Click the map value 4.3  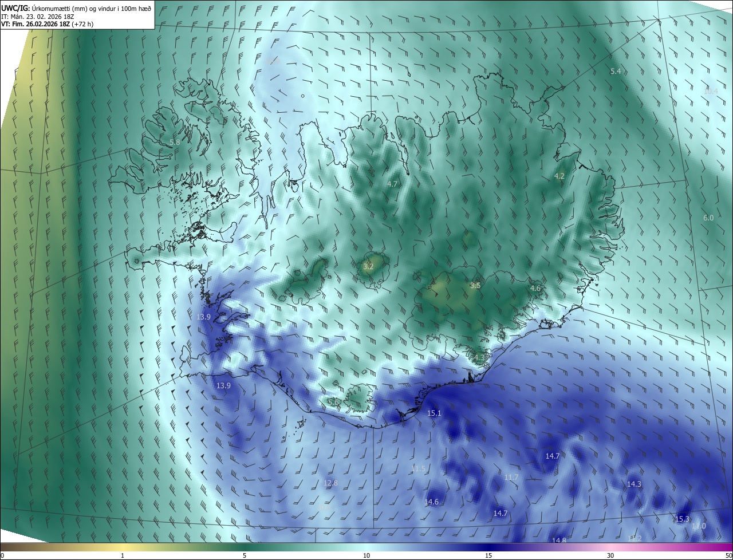479,358
